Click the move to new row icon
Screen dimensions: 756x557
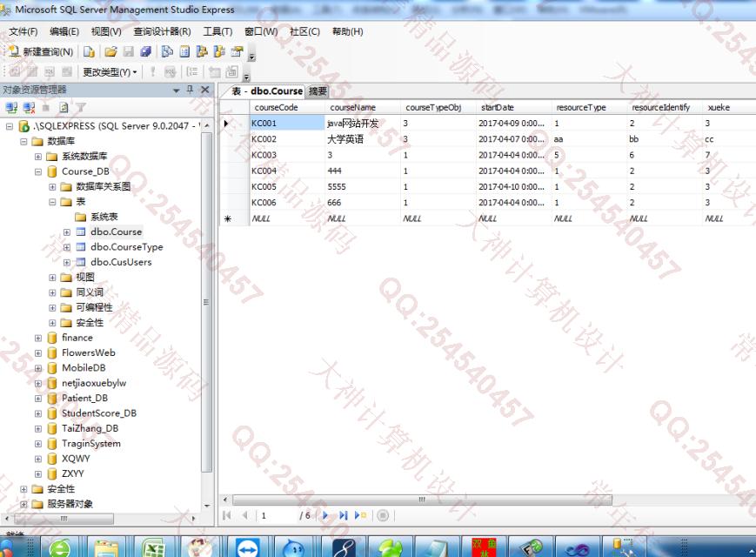coord(360,515)
